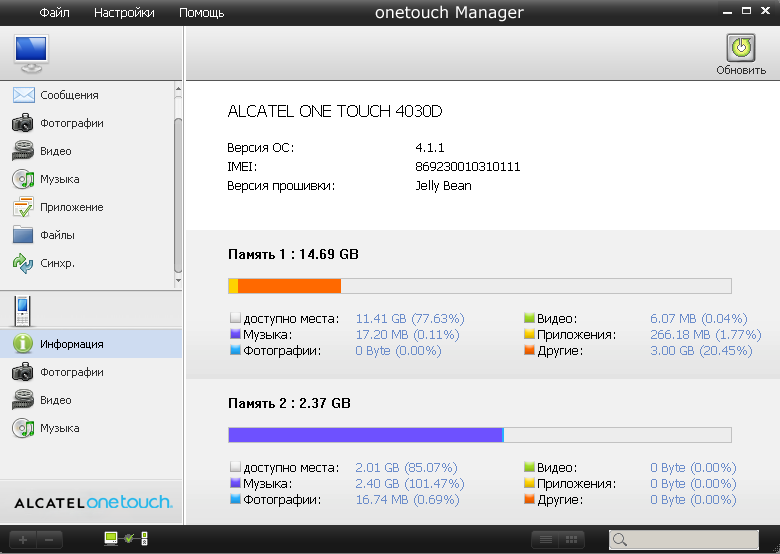Click the Сообщения envelope icon
The height and width of the screenshot is (554, 780).
pyautogui.click(x=23, y=94)
